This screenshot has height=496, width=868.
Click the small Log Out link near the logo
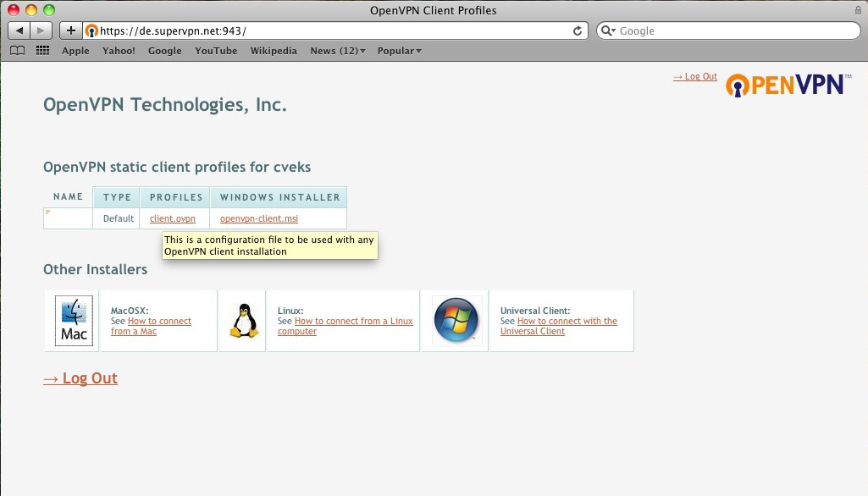click(694, 76)
